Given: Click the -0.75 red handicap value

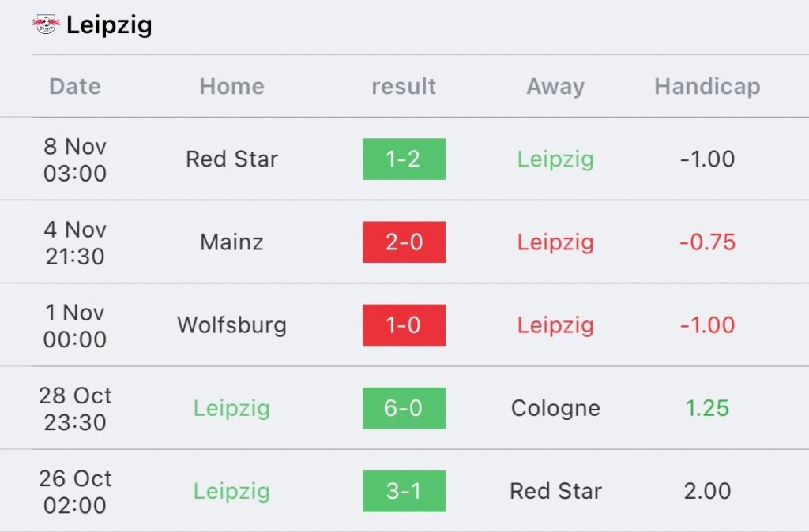Looking at the screenshot, I should [707, 242].
